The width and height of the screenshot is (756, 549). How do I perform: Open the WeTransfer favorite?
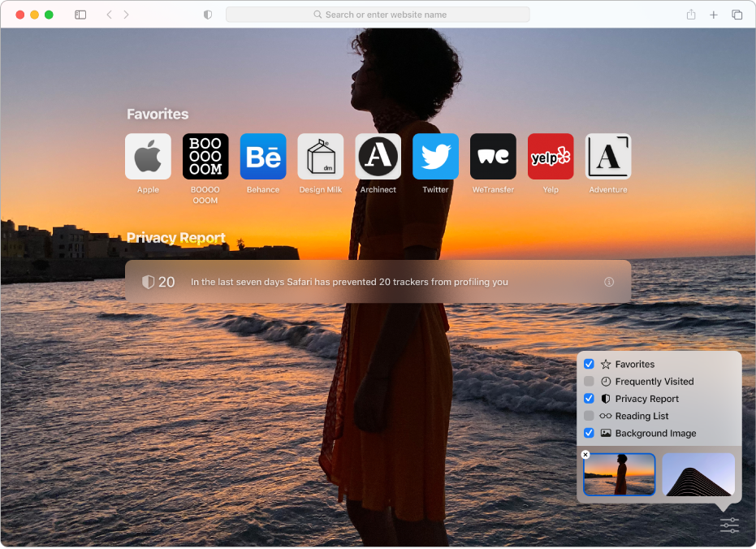(493, 156)
